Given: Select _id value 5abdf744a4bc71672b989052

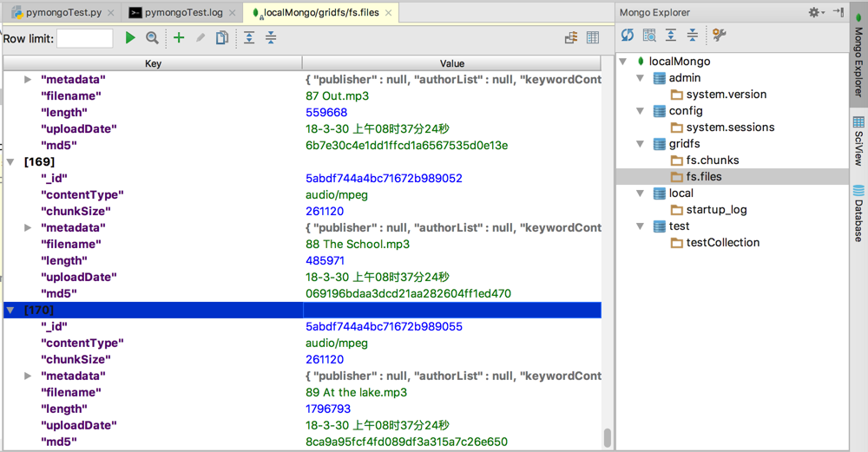Looking at the screenshot, I should coord(384,179).
